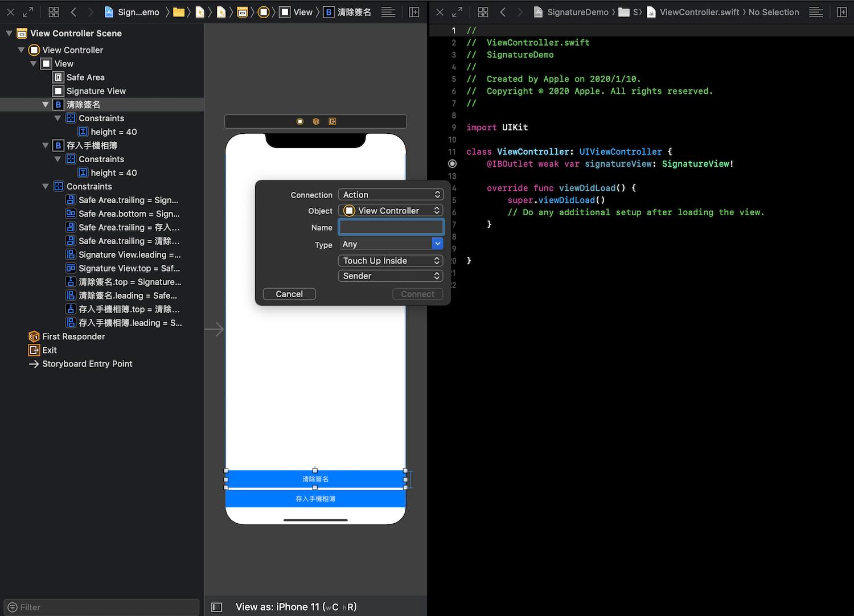854x616 pixels.
Task: Select 清除簽名 button on canvas
Action: pyautogui.click(x=315, y=479)
